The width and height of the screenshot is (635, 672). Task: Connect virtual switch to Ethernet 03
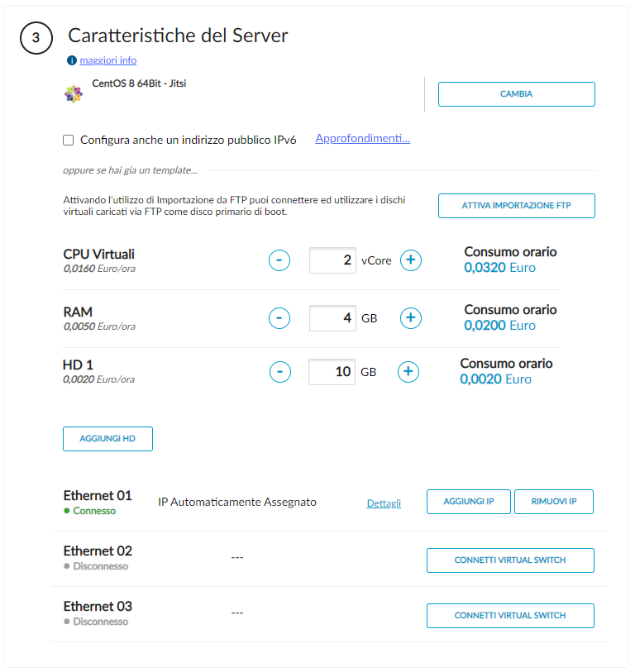pos(510,616)
